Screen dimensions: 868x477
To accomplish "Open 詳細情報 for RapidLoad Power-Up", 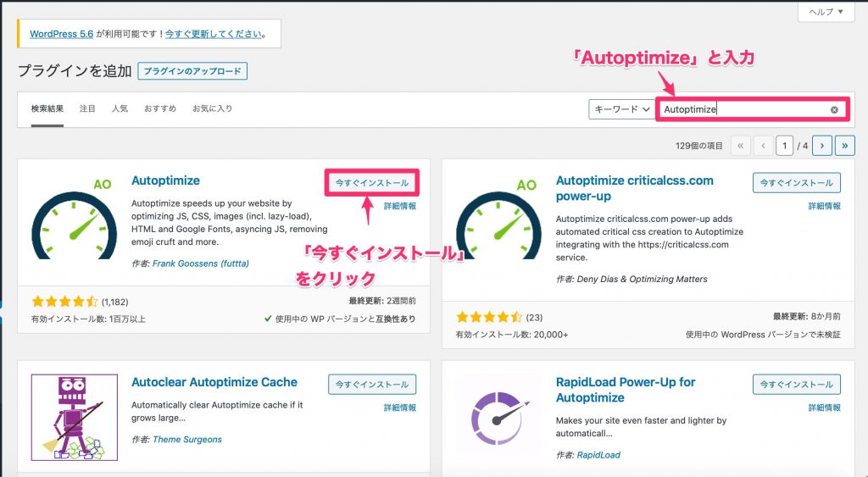I will click(824, 408).
